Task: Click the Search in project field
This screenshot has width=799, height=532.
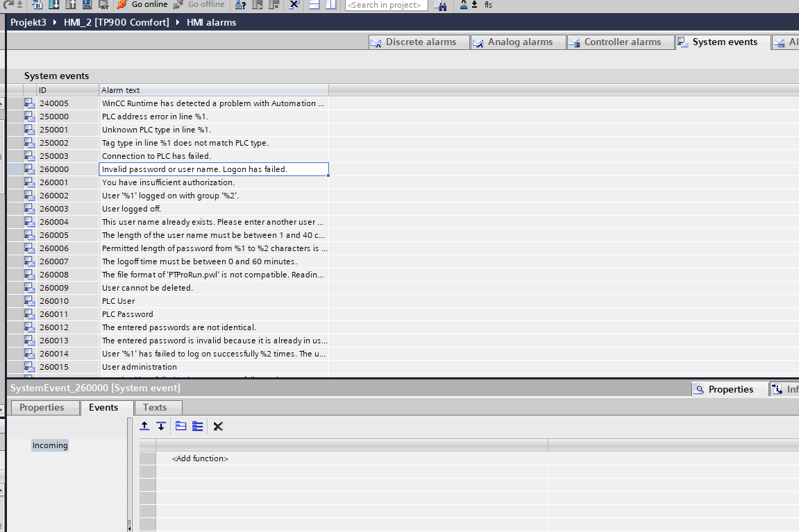Action: [x=386, y=5]
